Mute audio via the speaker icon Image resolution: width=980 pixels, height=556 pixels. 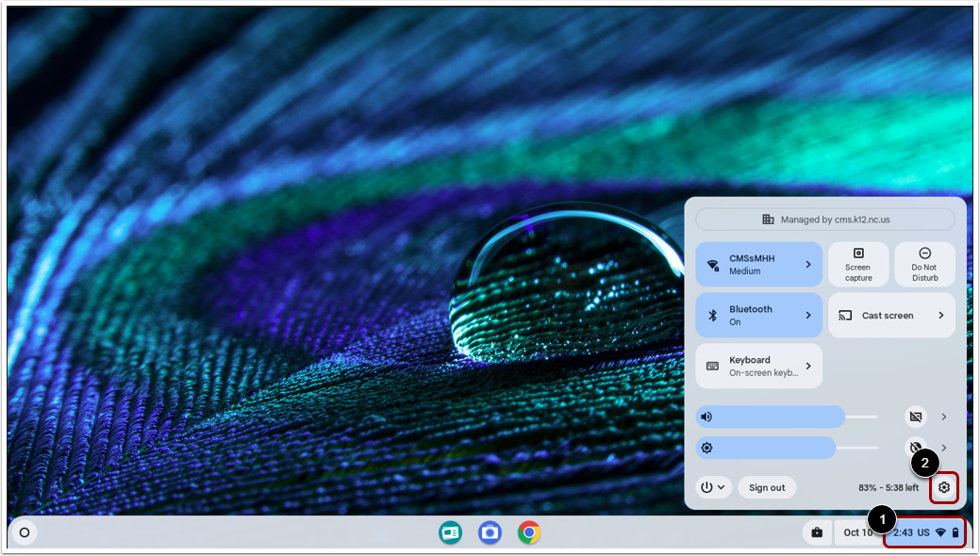706,416
